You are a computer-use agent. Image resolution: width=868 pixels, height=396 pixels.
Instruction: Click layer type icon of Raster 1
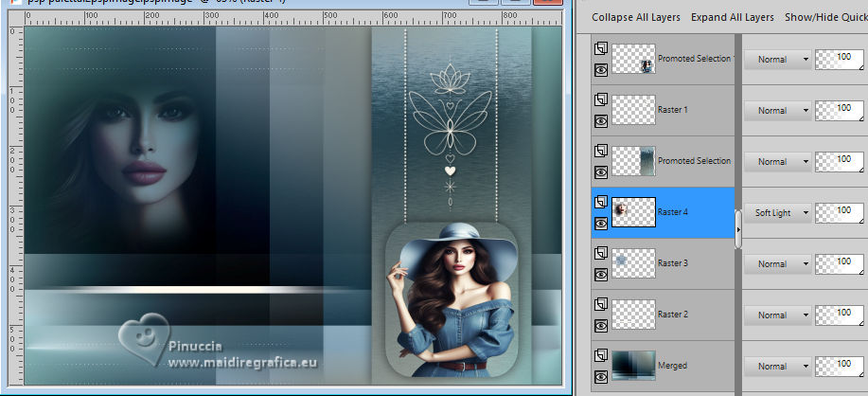(x=601, y=99)
